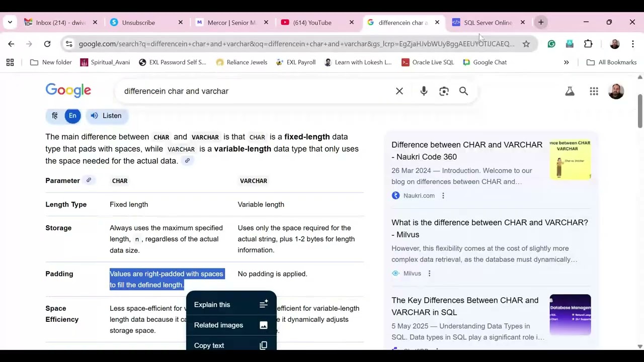This screenshot has width=644, height=362.
Task: Open EXL Password Self S... bookmark
Action: click(172, 62)
